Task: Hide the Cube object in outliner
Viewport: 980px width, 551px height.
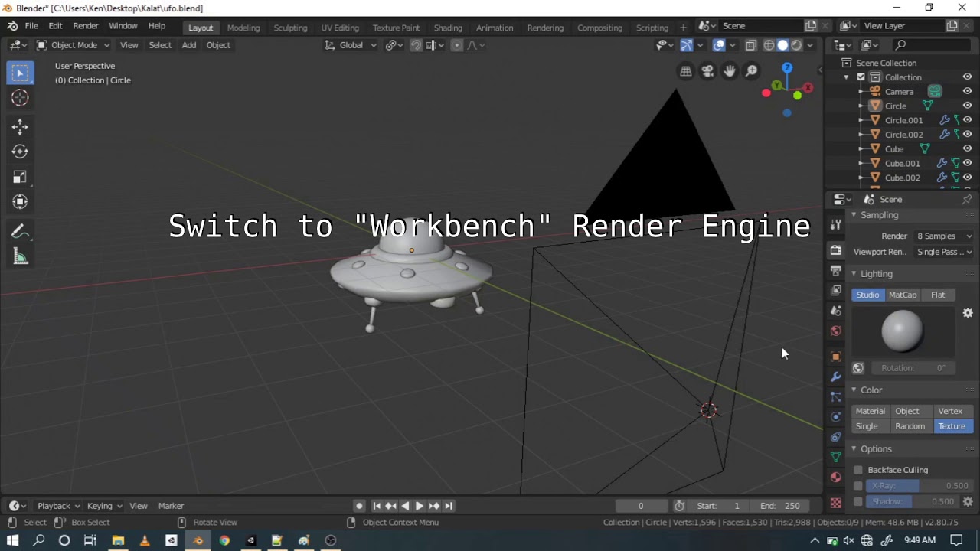Action: 968,148
